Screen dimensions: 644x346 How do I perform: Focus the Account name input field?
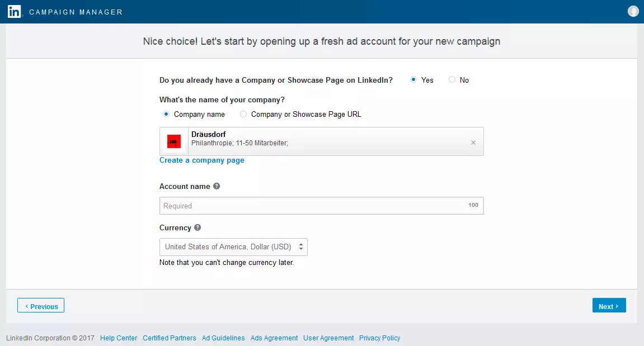coord(322,206)
